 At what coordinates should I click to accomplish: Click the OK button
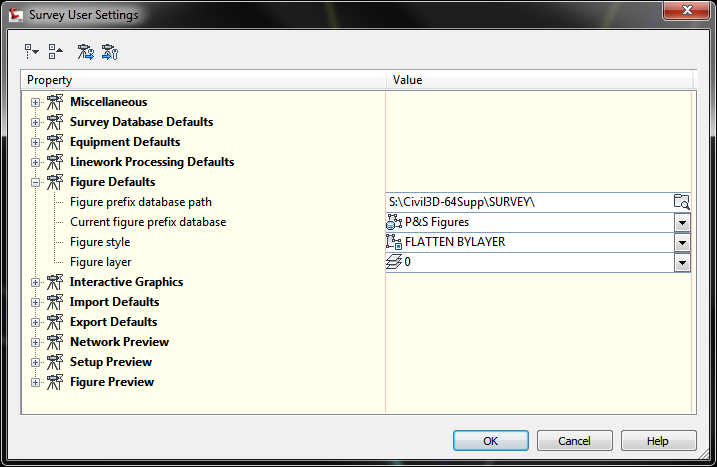point(491,441)
